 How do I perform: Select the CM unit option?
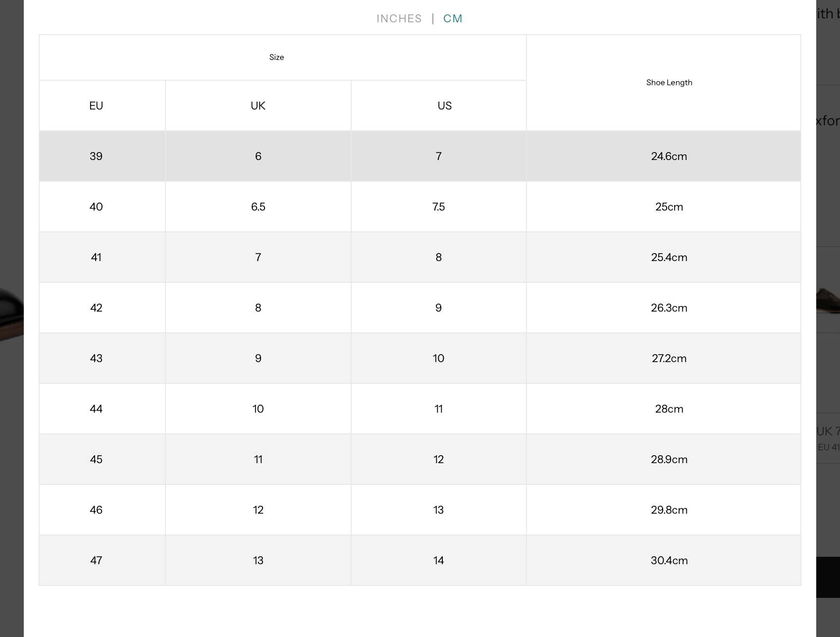point(453,19)
